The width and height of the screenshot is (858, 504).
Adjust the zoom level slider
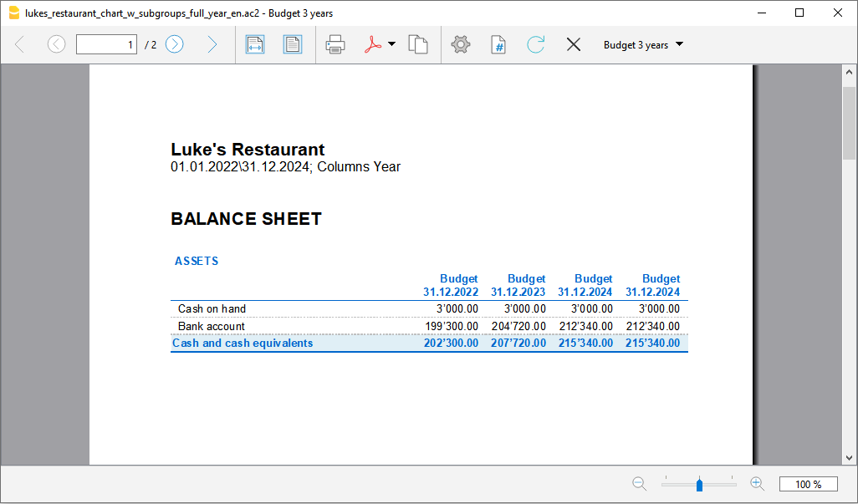(x=698, y=483)
